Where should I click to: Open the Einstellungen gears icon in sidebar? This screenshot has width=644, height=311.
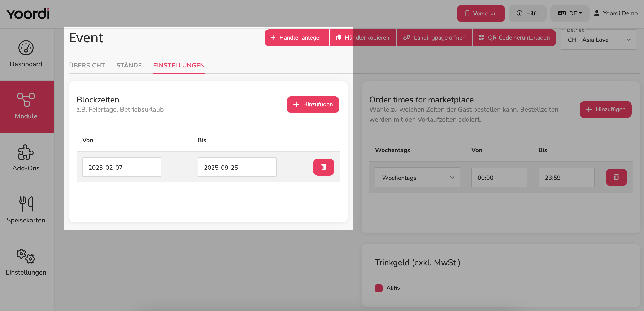point(26,256)
